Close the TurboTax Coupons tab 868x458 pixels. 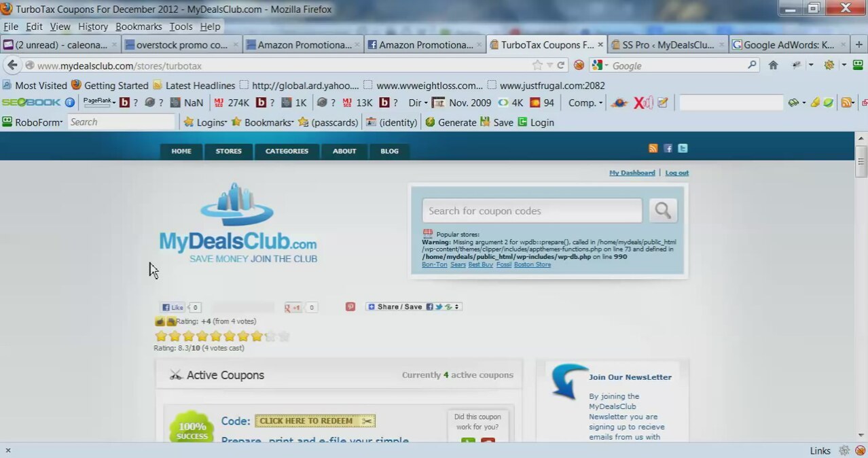[x=600, y=45]
